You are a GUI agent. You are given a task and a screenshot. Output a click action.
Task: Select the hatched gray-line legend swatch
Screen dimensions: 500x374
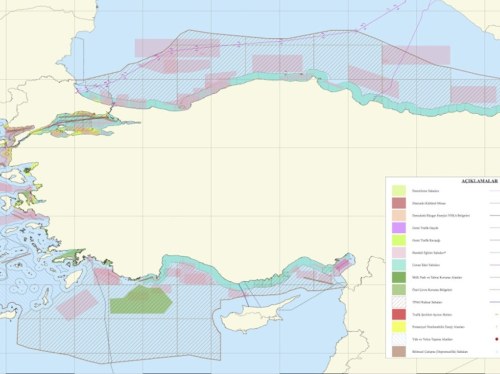[399, 302]
